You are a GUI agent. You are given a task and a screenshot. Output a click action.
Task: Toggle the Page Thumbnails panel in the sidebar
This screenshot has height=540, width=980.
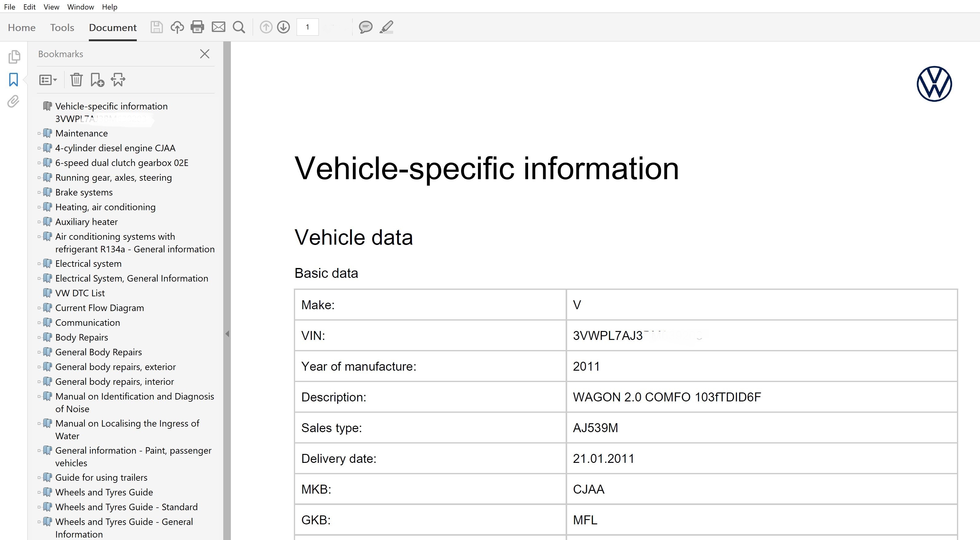click(14, 56)
